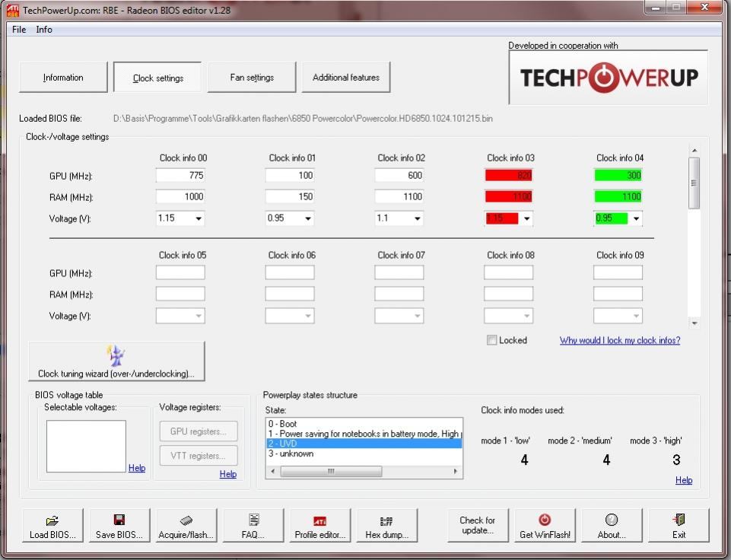
Task: Open the FAQ document icon button
Action: pos(253,526)
